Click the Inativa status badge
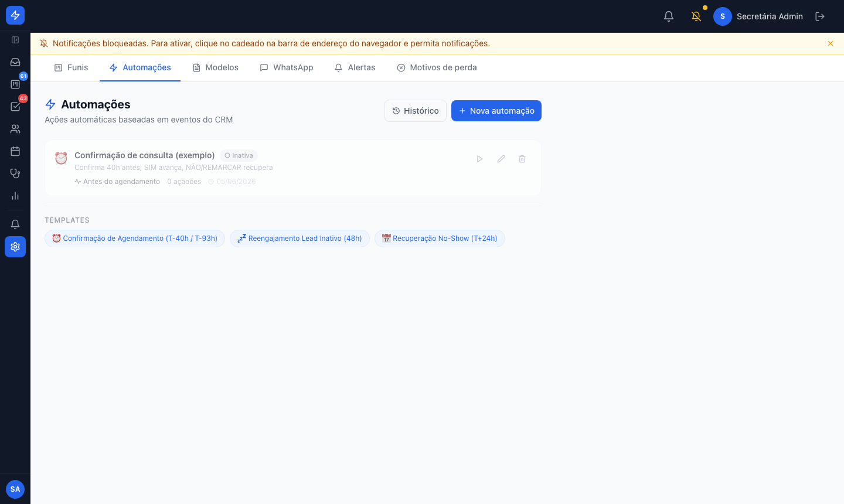This screenshot has width=844, height=504. (x=239, y=155)
